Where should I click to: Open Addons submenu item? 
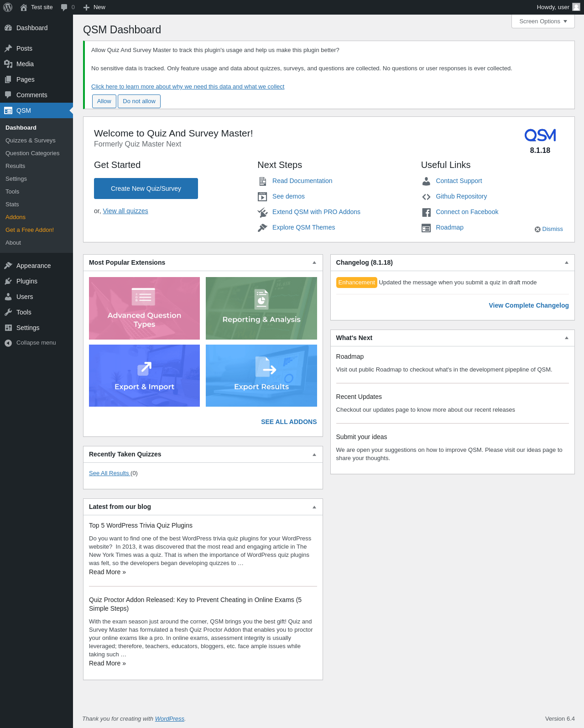click(x=16, y=217)
